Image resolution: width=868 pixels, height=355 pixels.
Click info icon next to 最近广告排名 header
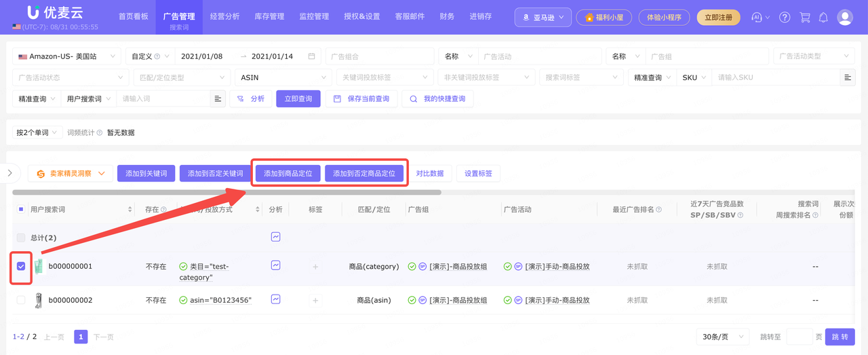click(x=658, y=210)
